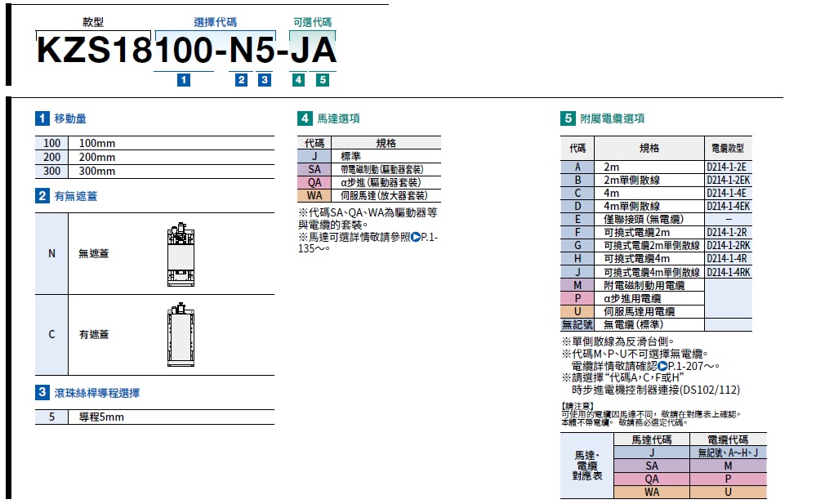816x504 pixels.
Task: Click the 選擇代碼 label above the model number
Action: pyautogui.click(x=215, y=22)
